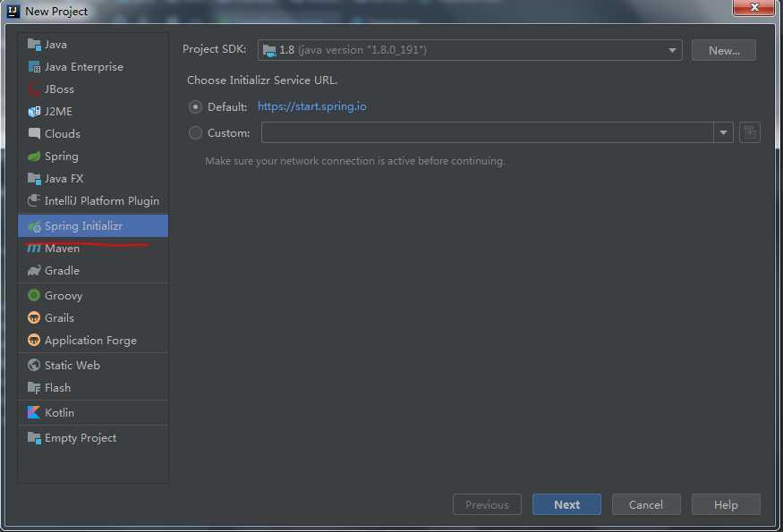Click the Spring leaf icon

point(34,156)
